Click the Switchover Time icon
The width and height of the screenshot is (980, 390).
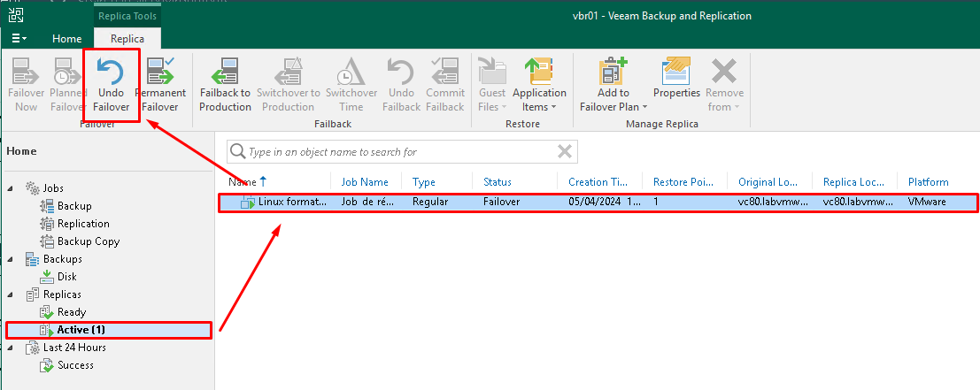coord(351,71)
